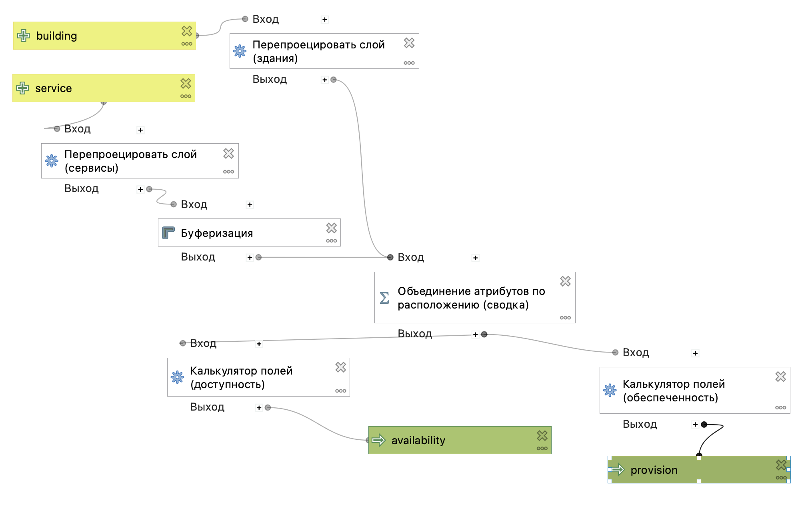Click the arrow icon on availability output
Image resolution: width=812 pixels, height=513 pixels.
tap(378, 440)
